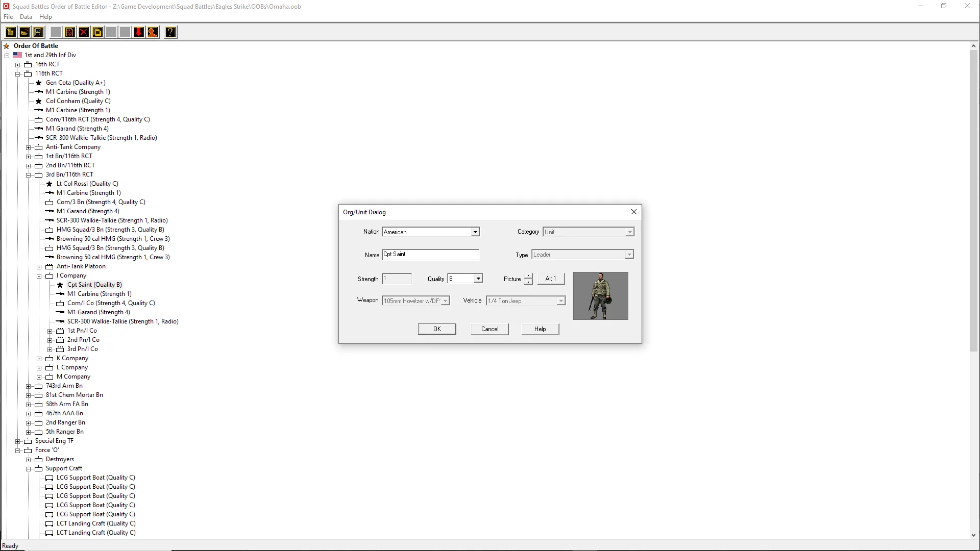Open the File menu
980x551 pixels.
[x=8, y=17]
